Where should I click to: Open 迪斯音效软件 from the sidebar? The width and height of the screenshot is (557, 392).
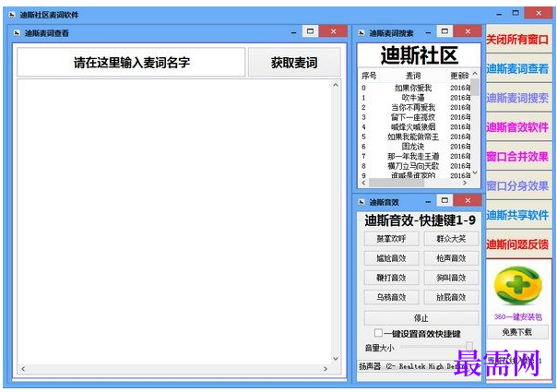517,127
